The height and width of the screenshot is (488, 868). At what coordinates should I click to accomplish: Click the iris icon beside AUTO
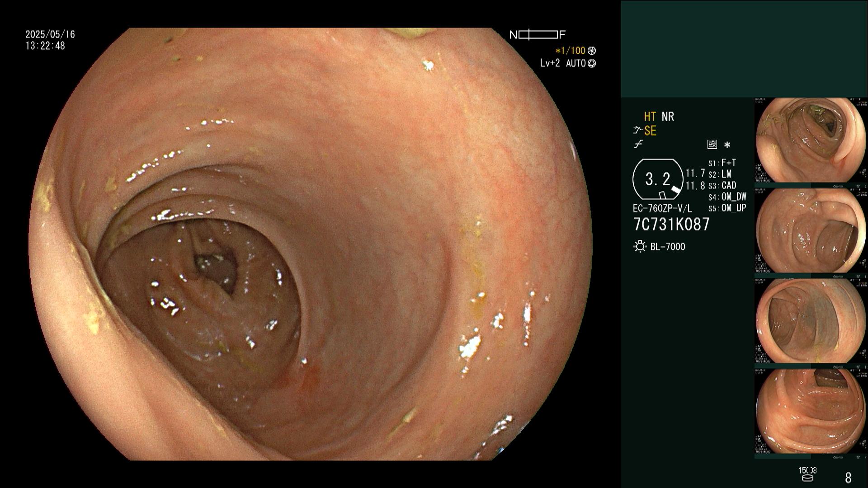(592, 64)
